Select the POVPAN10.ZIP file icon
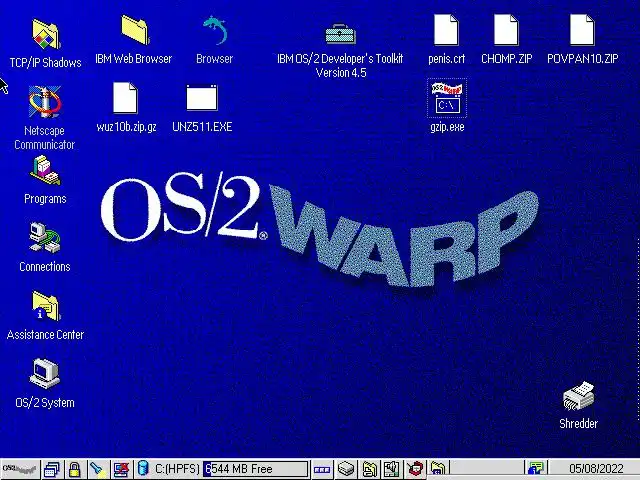The height and width of the screenshot is (480, 640). 582,30
